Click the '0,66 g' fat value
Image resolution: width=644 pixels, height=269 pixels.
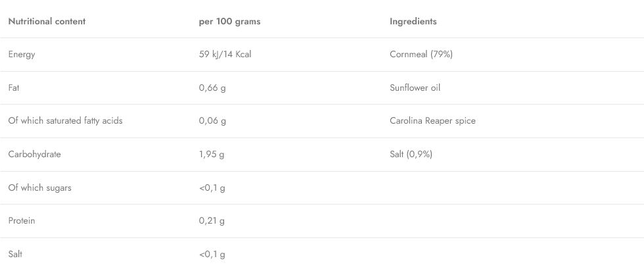(212, 87)
